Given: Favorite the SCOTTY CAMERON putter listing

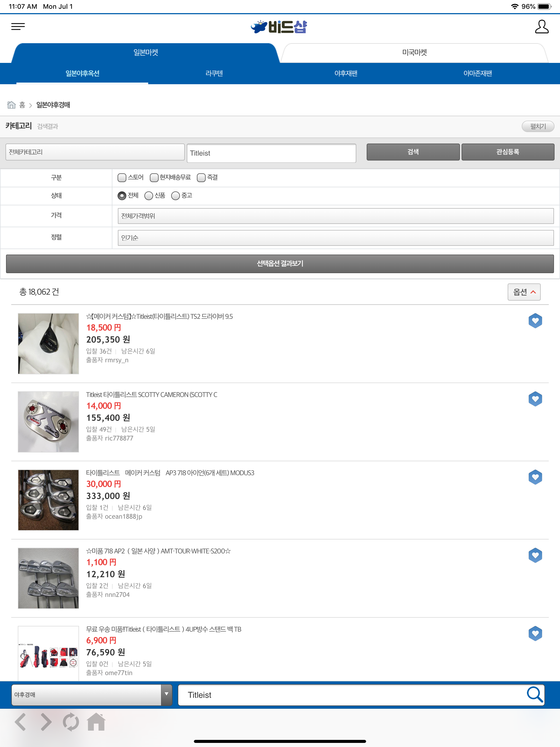Looking at the screenshot, I should [535, 399].
